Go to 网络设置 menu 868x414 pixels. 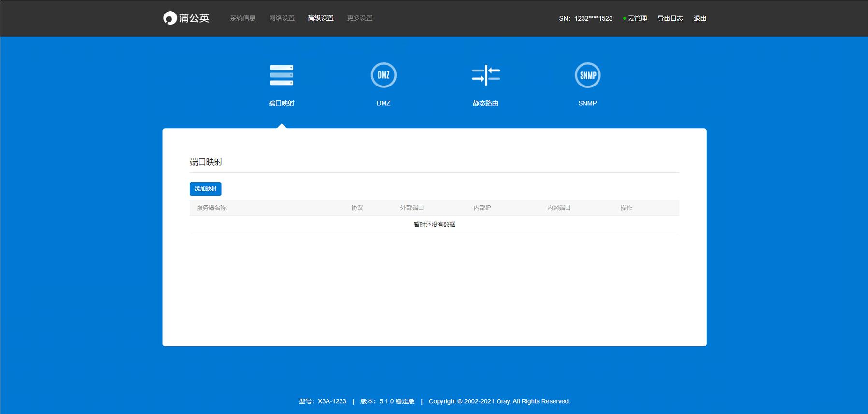point(282,18)
